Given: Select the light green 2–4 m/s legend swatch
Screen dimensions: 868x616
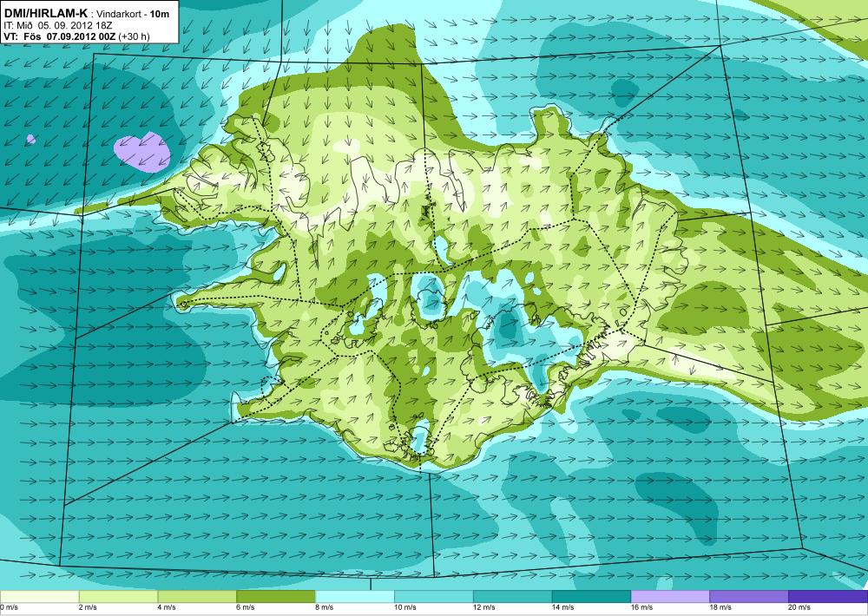Looking at the screenshot, I should pos(118,597).
